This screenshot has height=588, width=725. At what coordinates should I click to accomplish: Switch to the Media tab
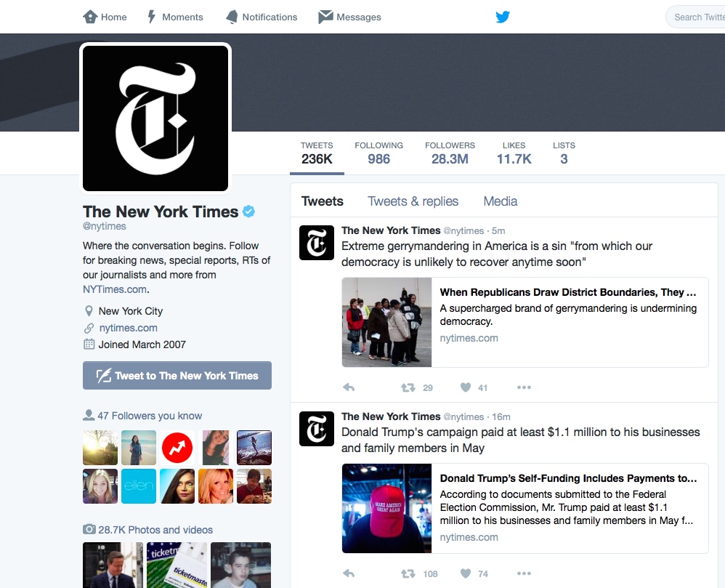[501, 201]
